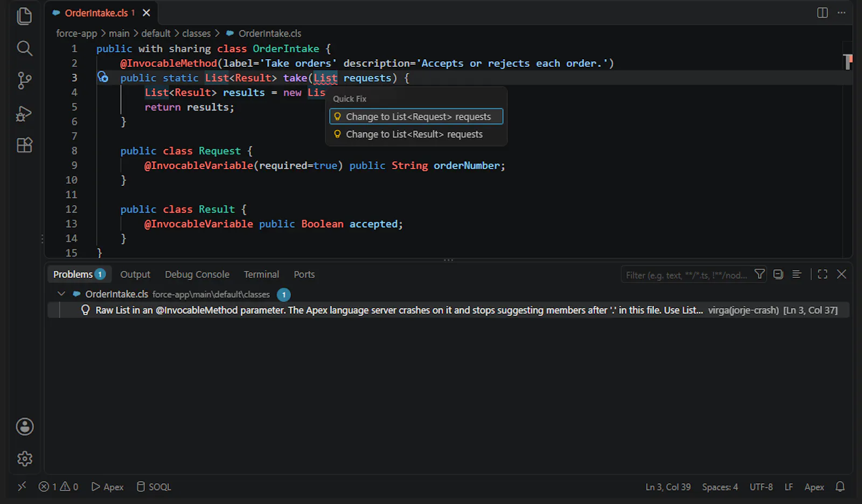The width and height of the screenshot is (862, 504).
Task: Maximize the bottom panel size
Action: pyautogui.click(x=823, y=275)
